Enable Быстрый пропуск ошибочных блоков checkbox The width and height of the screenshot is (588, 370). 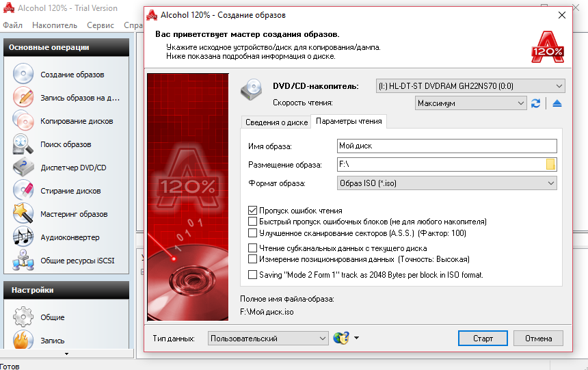click(x=253, y=222)
